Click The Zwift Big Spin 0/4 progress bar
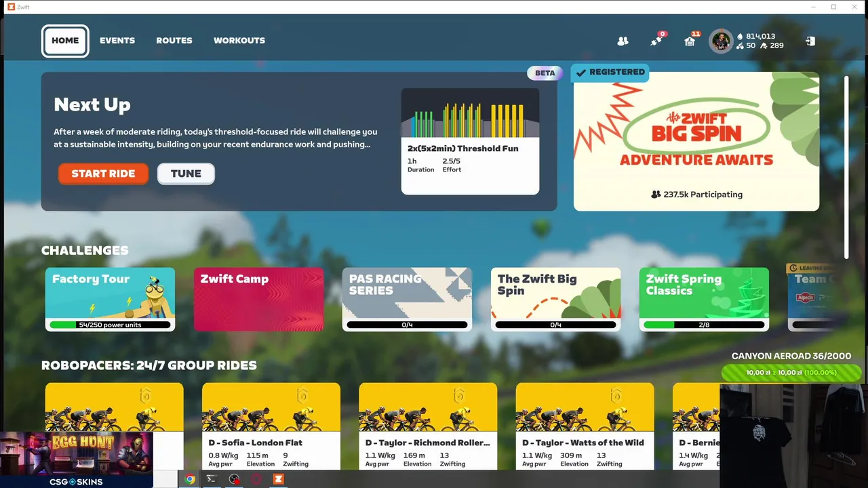 point(555,325)
